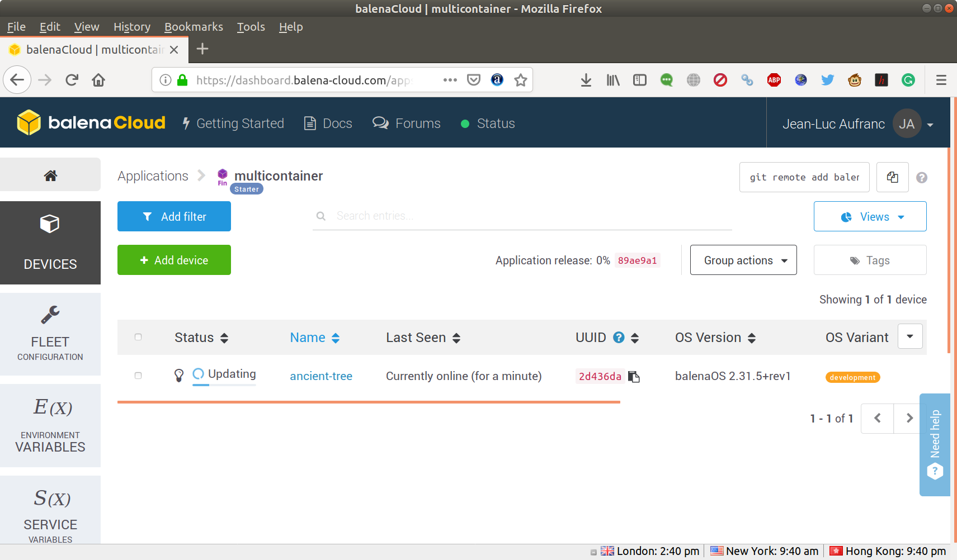The image size is (957, 560).
Task: Open the Firefox hamburger menu
Action: (941, 80)
